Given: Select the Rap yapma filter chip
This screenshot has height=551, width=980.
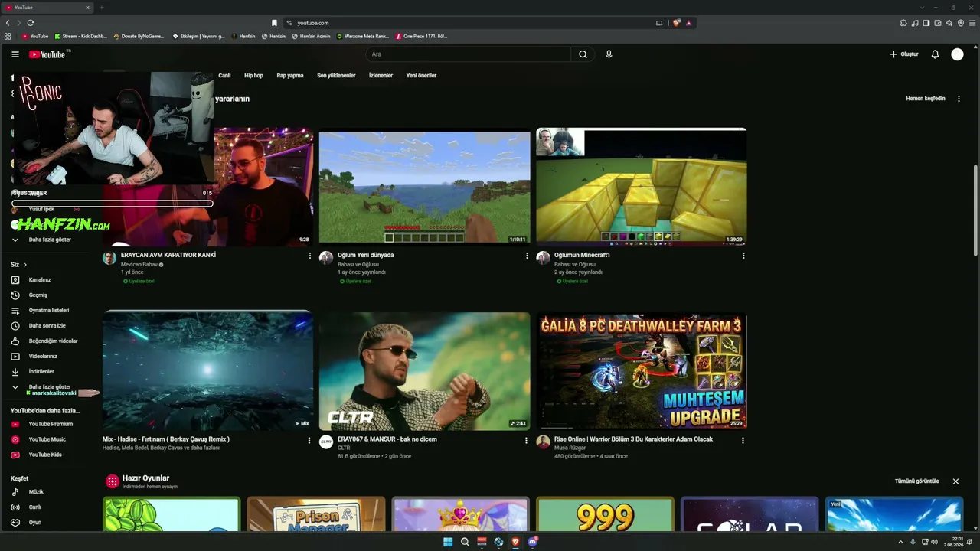Looking at the screenshot, I should tap(290, 76).
